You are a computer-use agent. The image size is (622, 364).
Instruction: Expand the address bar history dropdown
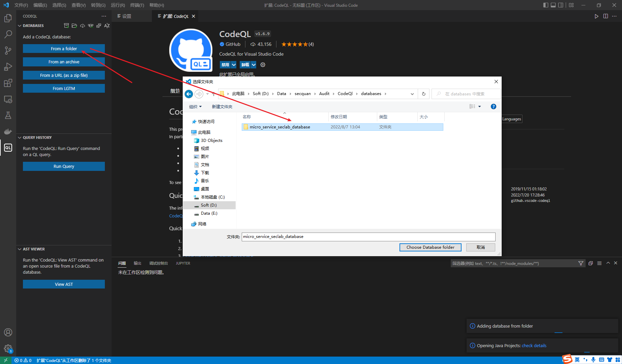click(x=412, y=94)
